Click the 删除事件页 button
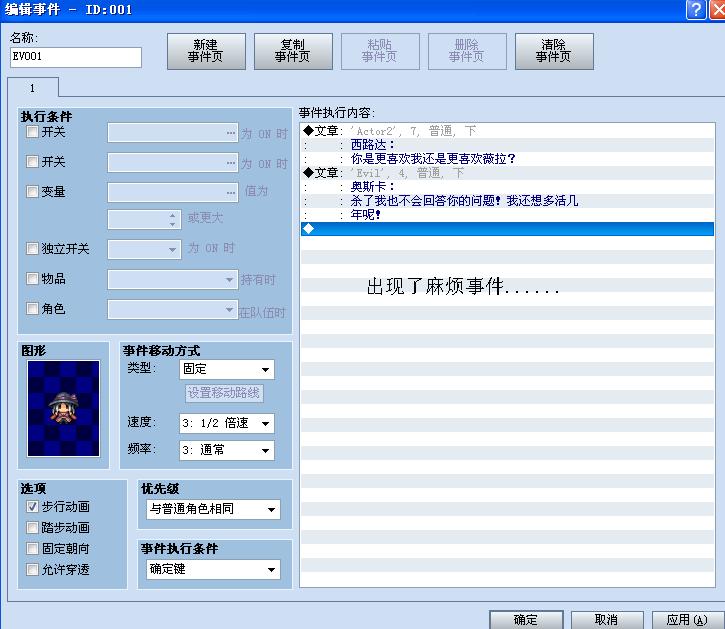This screenshot has height=629, width=725. pos(467,51)
